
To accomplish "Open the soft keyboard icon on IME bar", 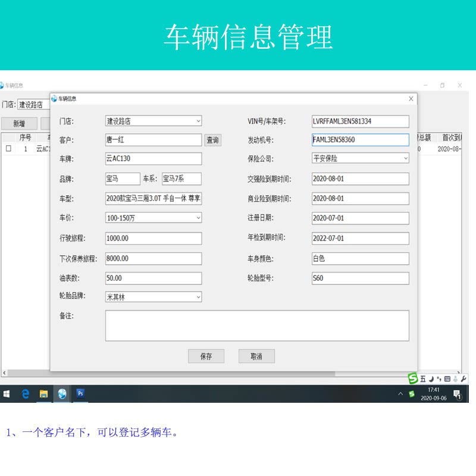I will (447, 378).
